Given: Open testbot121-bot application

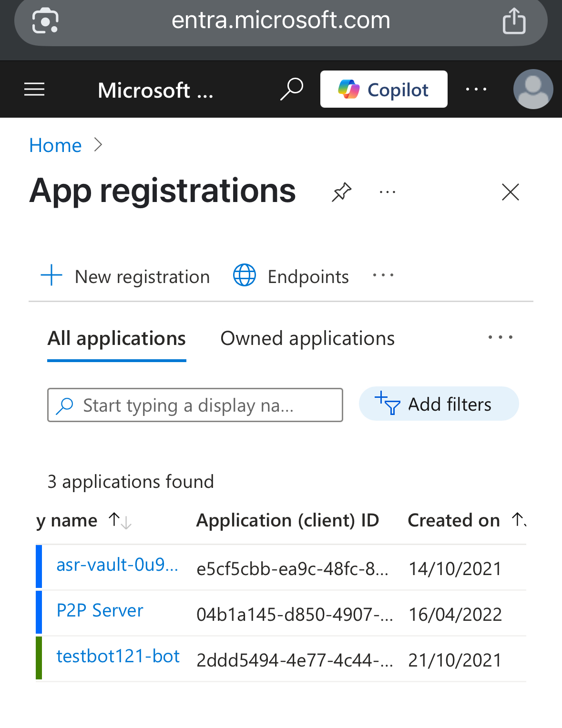Looking at the screenshot, I should [x=118, y=657].
